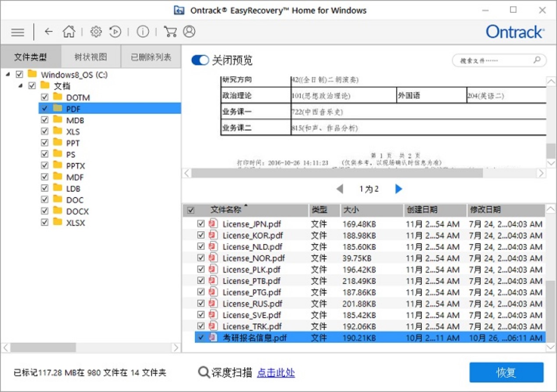Uncheck the DOC folder checkbox
Viewport: 557px width, 392px height.
point(44,200)
